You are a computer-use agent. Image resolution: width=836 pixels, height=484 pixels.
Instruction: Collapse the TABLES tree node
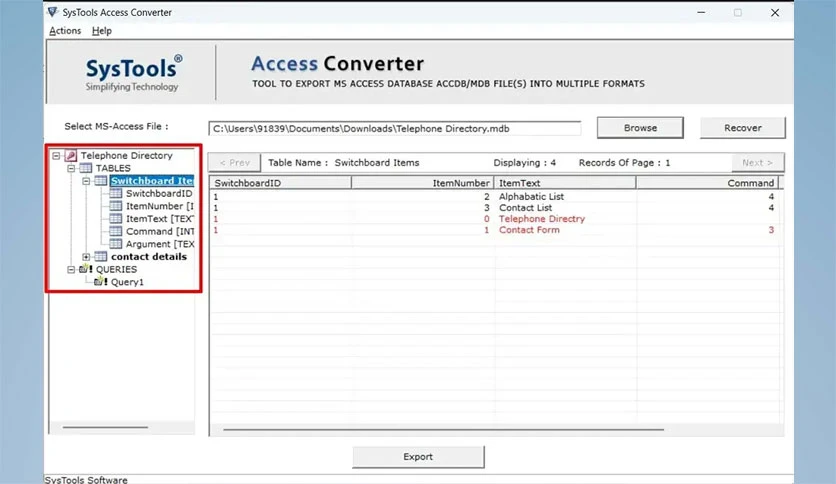coord(71,168)
